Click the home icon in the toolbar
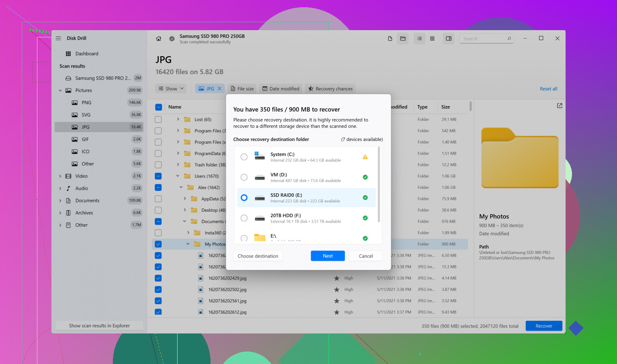617x364 pixels. (x=159, y=39)
